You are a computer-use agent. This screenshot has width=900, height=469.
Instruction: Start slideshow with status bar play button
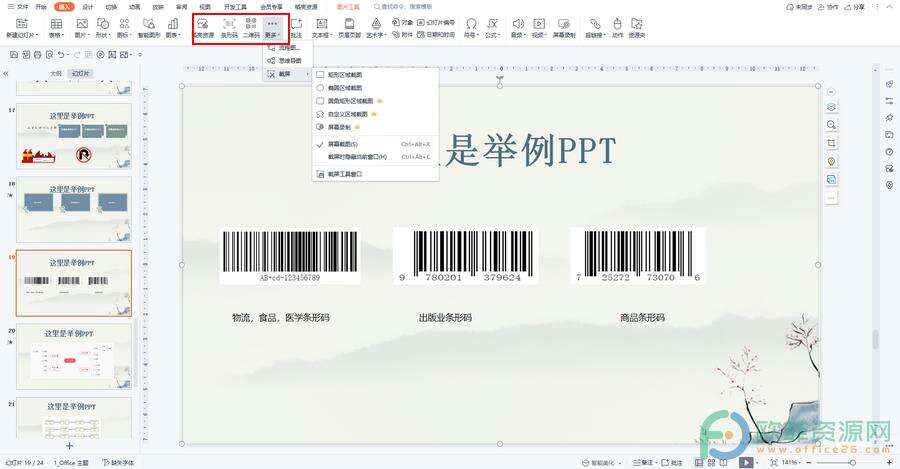(746, 462)
